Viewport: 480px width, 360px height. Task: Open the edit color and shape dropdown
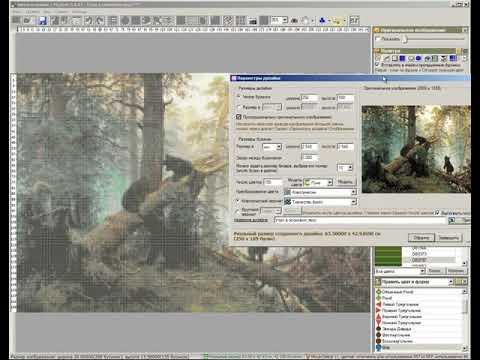pyautogui.click(x=451, y=282)
